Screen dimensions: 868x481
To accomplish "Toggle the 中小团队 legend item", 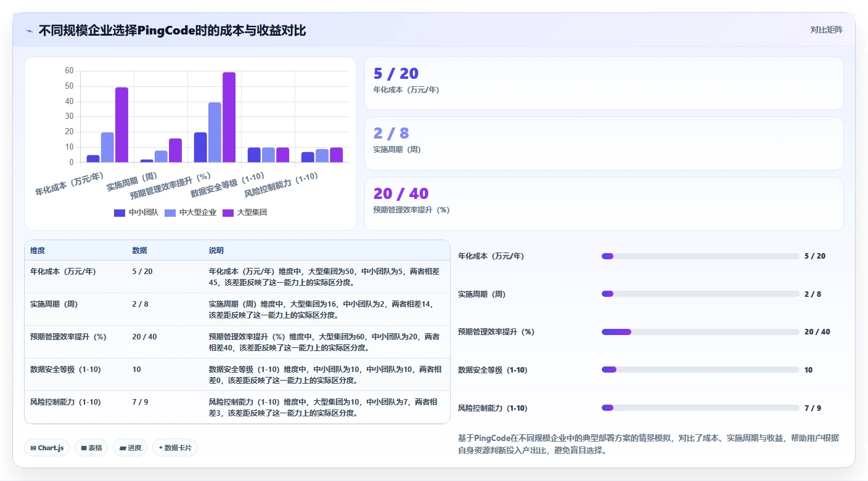I will 136,212.
